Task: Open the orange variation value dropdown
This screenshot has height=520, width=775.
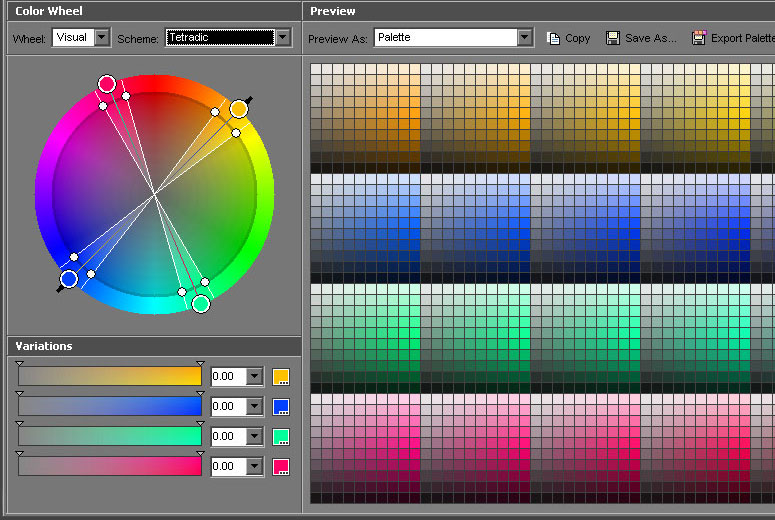Action: click(x=254, y=377)
